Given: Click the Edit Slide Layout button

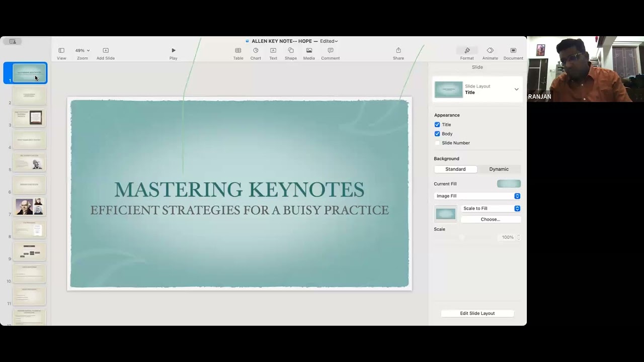Looking at the screenshot, I should (477, 313).
